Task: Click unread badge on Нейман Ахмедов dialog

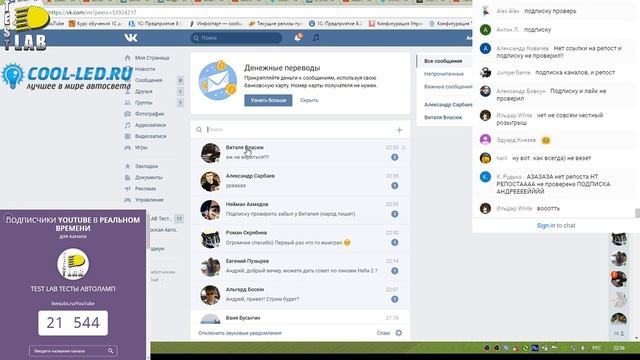Action: click(x=394, y=214)
